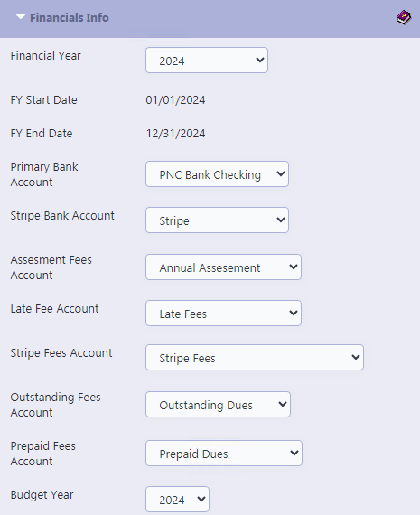The width and height of the screenshot is (420, 515).
Task: Open the Outstanding Fees Account dropdown
Action: coord(218,404)
